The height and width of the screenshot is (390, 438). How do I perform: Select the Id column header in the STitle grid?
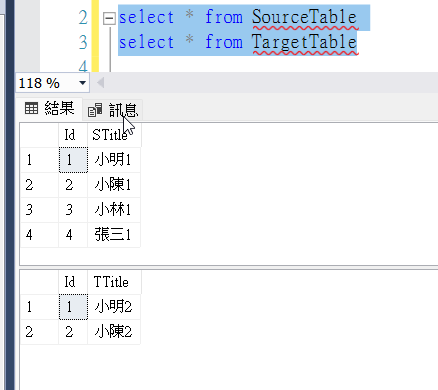pyautogui.click(x=73, y=135)
